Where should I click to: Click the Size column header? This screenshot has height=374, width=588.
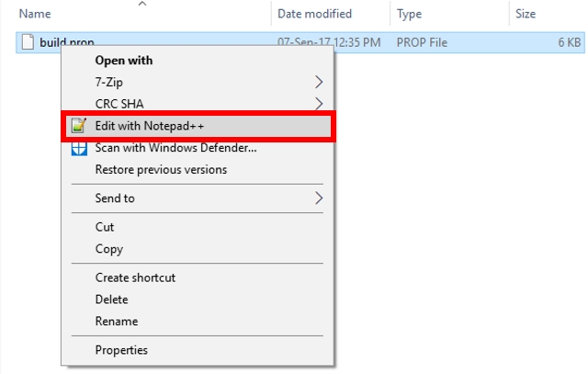click(526, 14)
